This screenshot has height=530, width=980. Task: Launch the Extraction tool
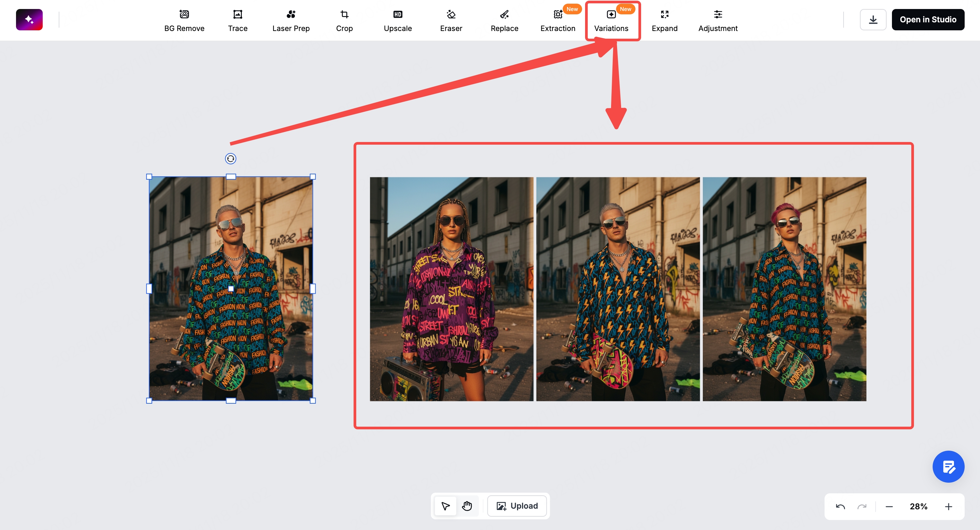point(558,21)
